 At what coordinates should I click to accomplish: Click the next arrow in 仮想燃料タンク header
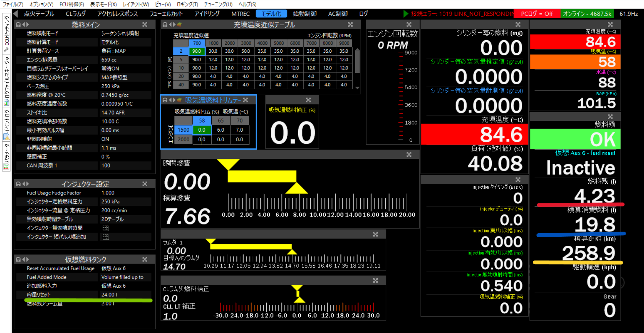coord(27,259)
